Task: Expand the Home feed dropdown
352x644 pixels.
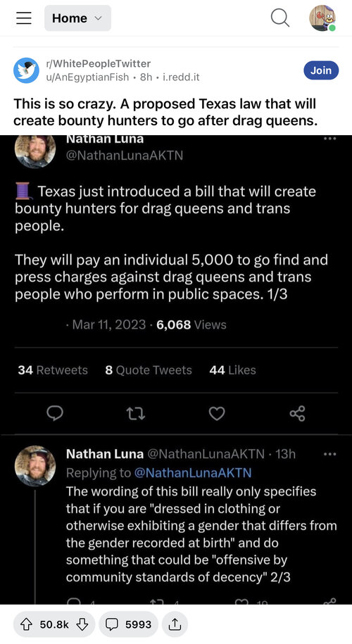Action: point(77,18)
